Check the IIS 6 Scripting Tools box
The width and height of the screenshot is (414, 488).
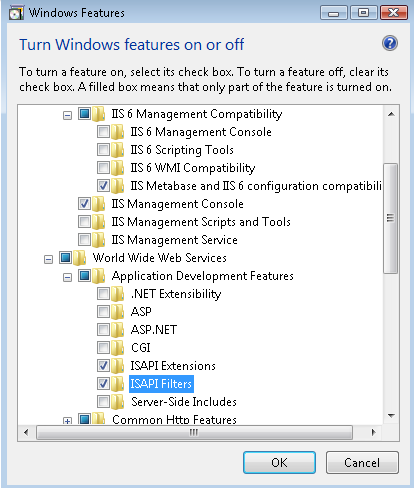coord(103,150)
